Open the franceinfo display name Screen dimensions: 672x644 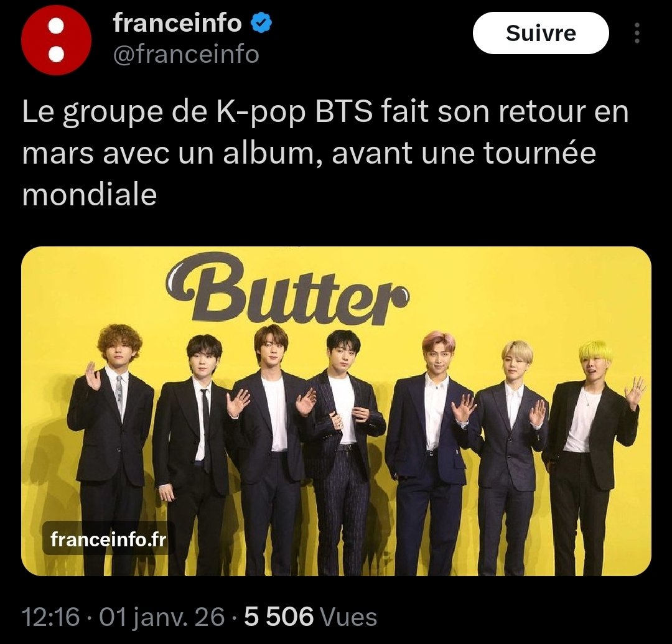point(177,22)
